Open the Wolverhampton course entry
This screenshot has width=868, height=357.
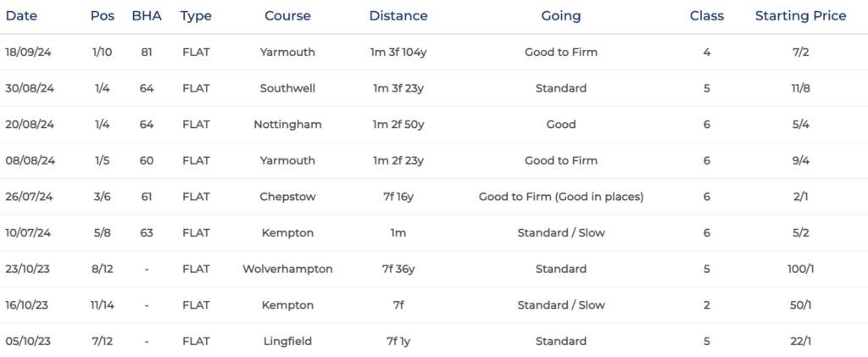point(287,269)
